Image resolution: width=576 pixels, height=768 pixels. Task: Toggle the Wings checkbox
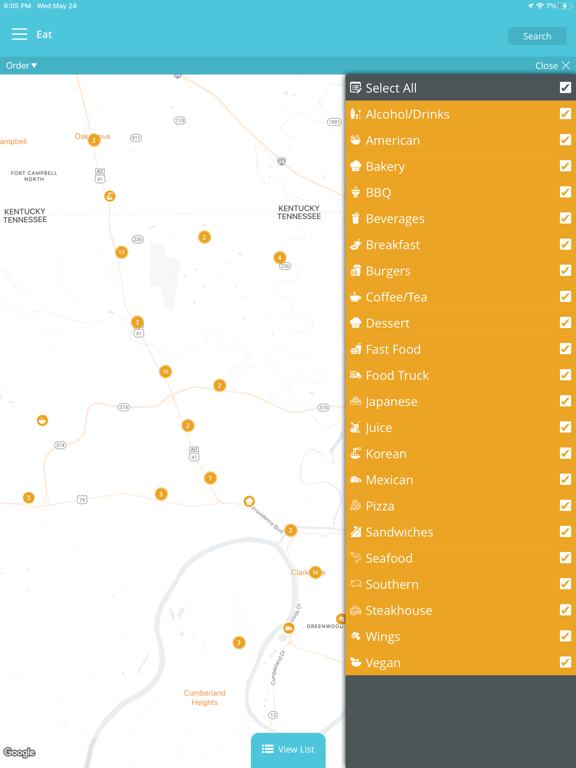(x=565, y=636)
